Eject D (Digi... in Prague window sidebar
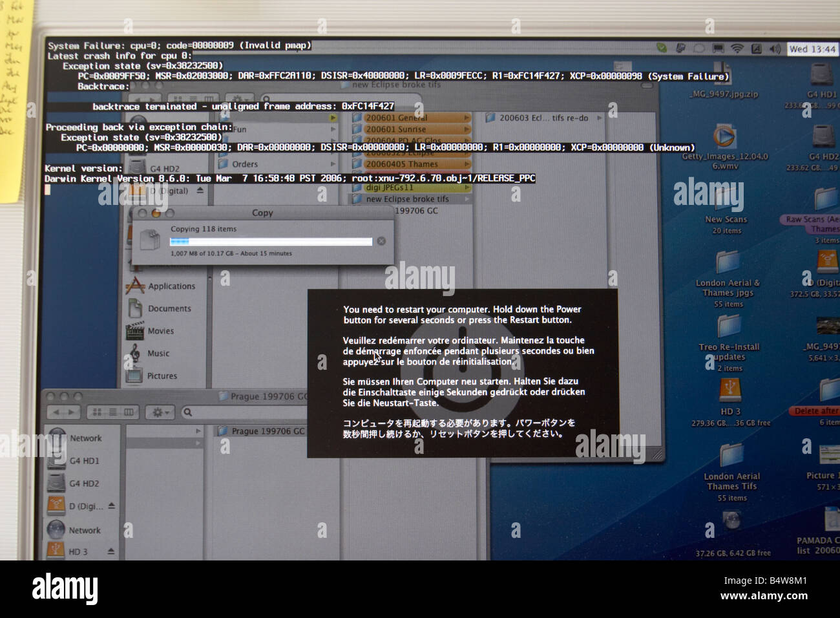Image resolution: width=840 pixels, height=618 pixels. point(111,506)
